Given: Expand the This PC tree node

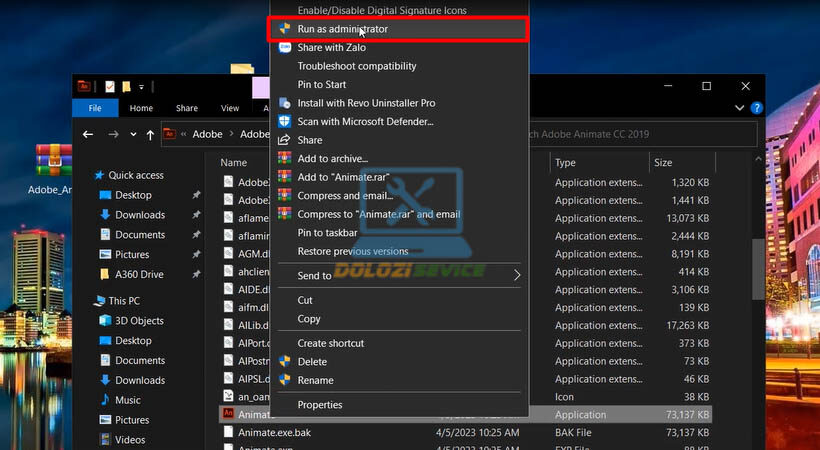Looking at the screenshot, I should (x=87, y=301).
